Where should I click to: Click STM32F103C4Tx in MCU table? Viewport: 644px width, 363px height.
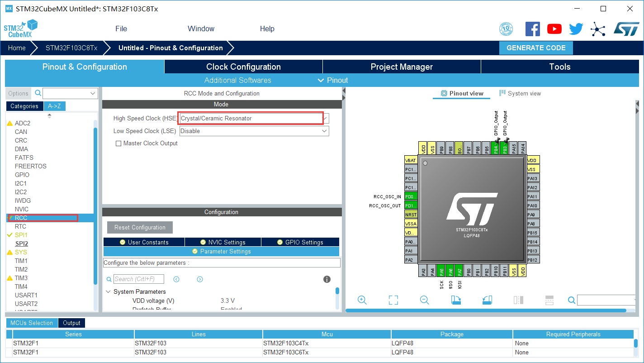point(286,343)
